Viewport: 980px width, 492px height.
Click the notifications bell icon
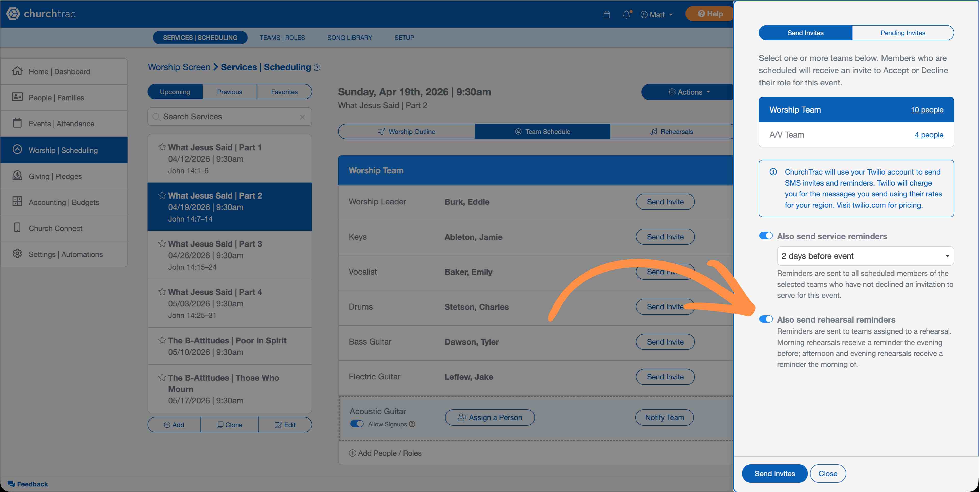(x=626, y=15)
